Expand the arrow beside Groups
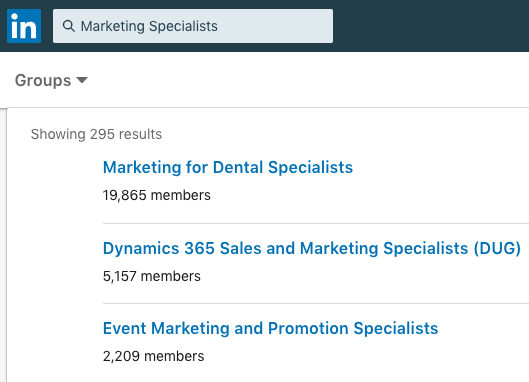The height and width of the screenshot is (382, 529). [x=82, y=80]
